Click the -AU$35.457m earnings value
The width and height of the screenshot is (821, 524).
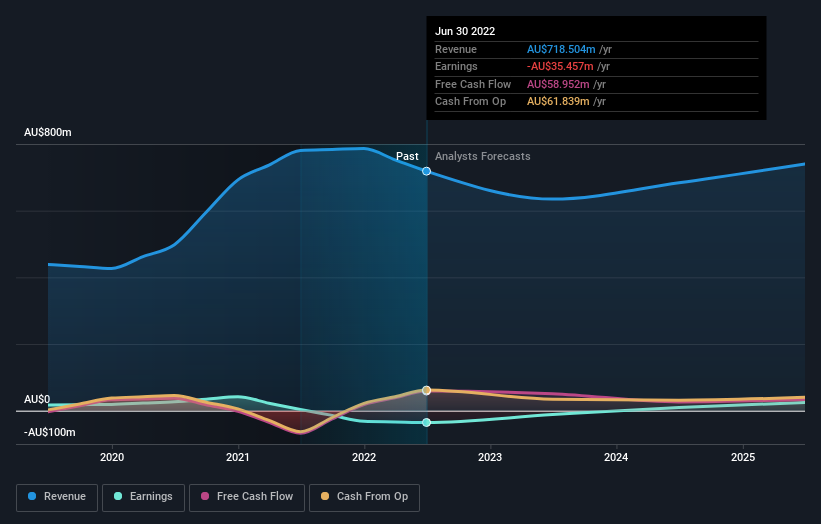[x=560, y=66]
